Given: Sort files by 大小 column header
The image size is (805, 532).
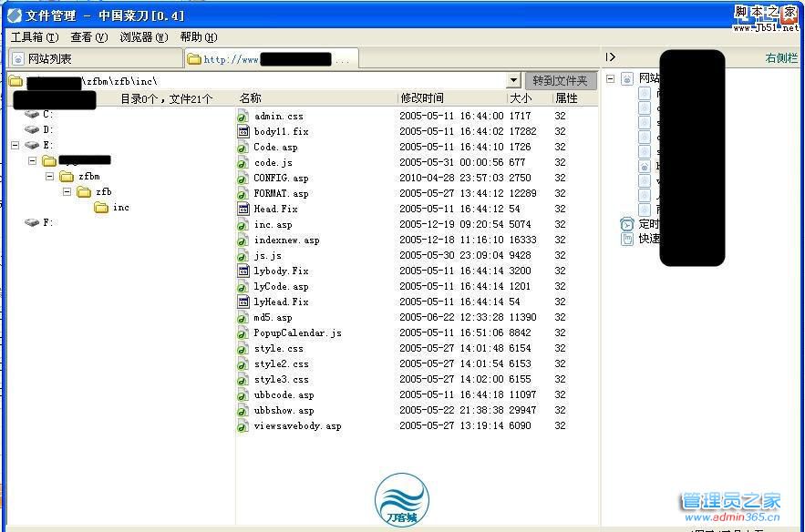Looking at the screenshot, I should coord(530,98).
